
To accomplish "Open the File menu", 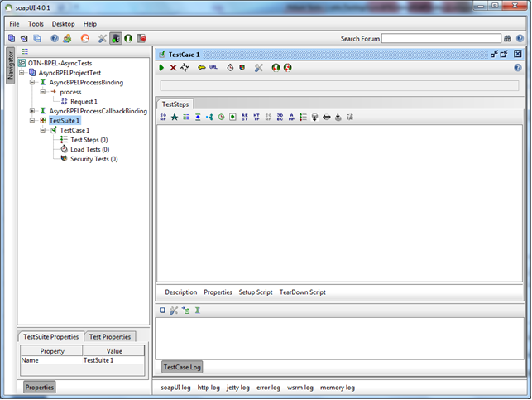I will [14, 24].
